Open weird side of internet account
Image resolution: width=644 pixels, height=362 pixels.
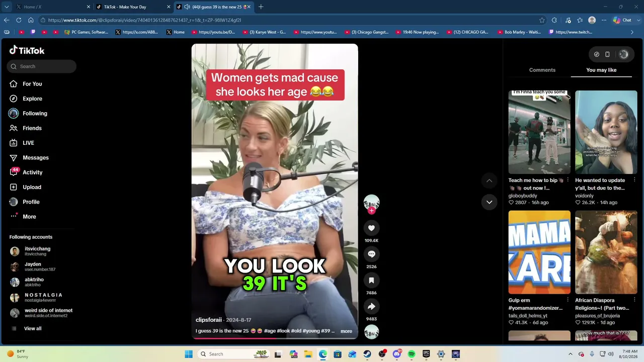click(x=42, y=313)
